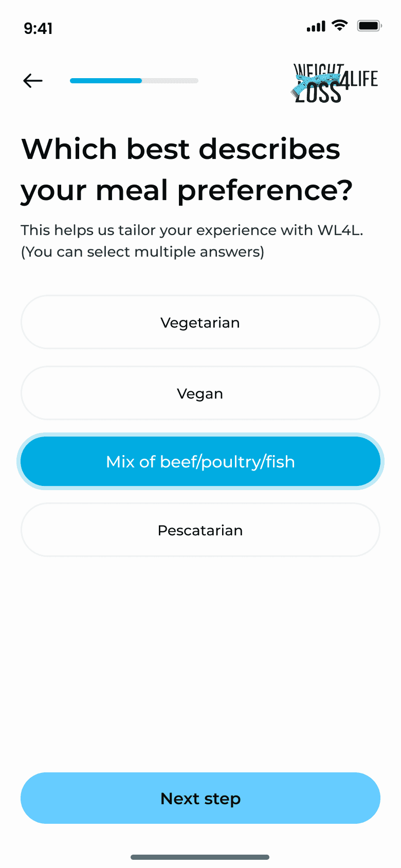Pick the Pescatarian option

pyautogui.click(x=200, y=530)
